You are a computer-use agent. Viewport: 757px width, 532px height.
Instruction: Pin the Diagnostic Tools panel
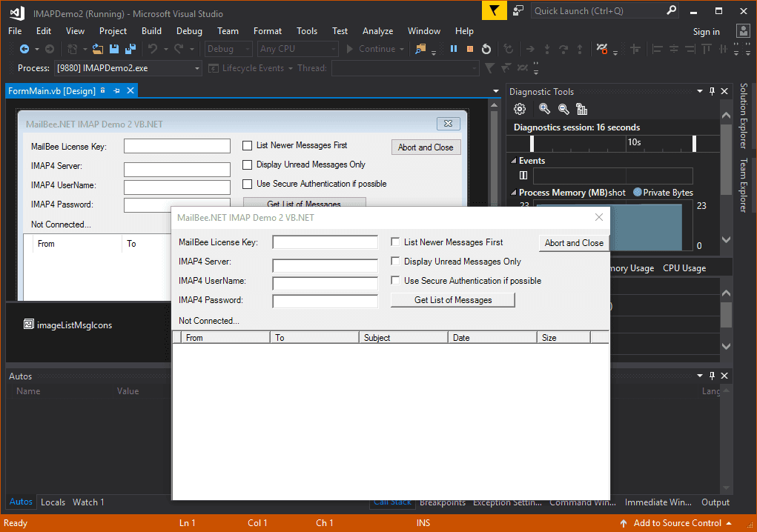click(x=712, y=91)
